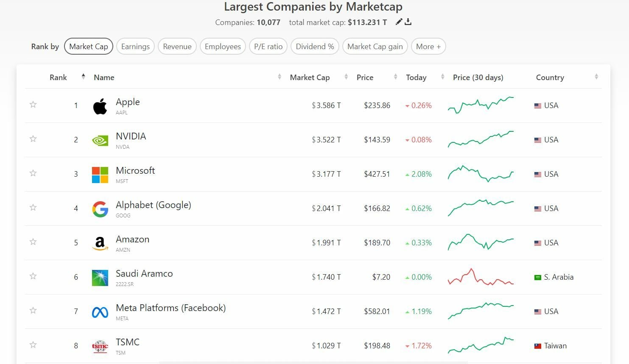This screenshot has height=364, width=629.
Task: Toggle the favorite star for Amazon
Action: tap(33, 242)
